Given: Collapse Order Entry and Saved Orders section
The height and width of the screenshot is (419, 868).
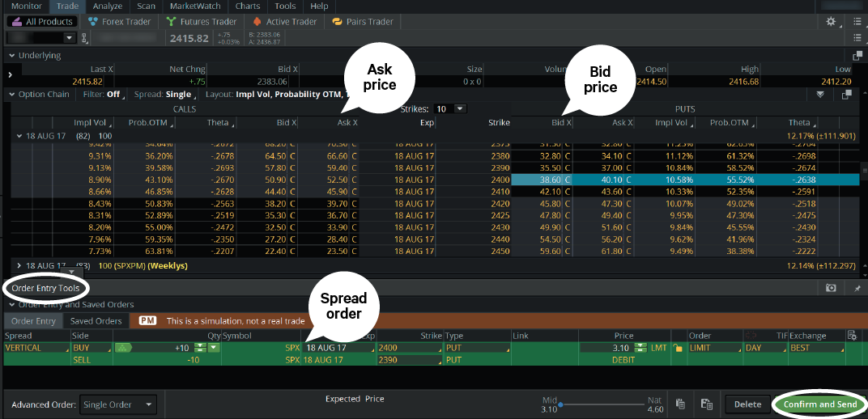Looking at the screenshot, I should click(x=11, y=305).
